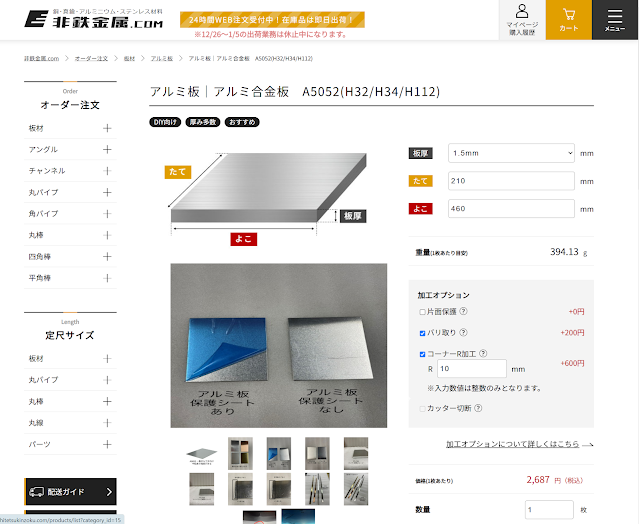Show help for コーナーR加工 question icon
The height and width of the screenshot is (524, 639).
point(483,353)
